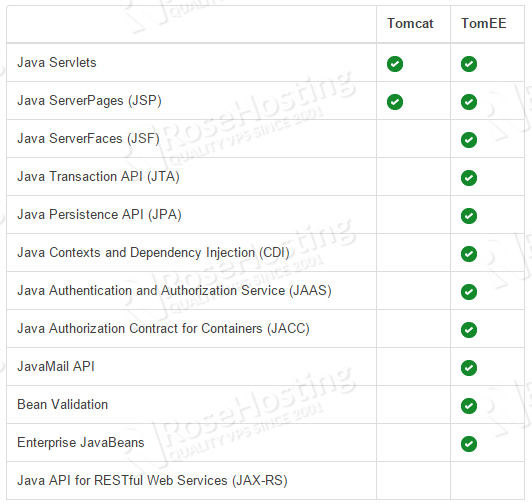The image size is (532, 503).
Task: Select 'Java Contexts and Dependency Injection (CDI)' text
Action: pos(153,253)
